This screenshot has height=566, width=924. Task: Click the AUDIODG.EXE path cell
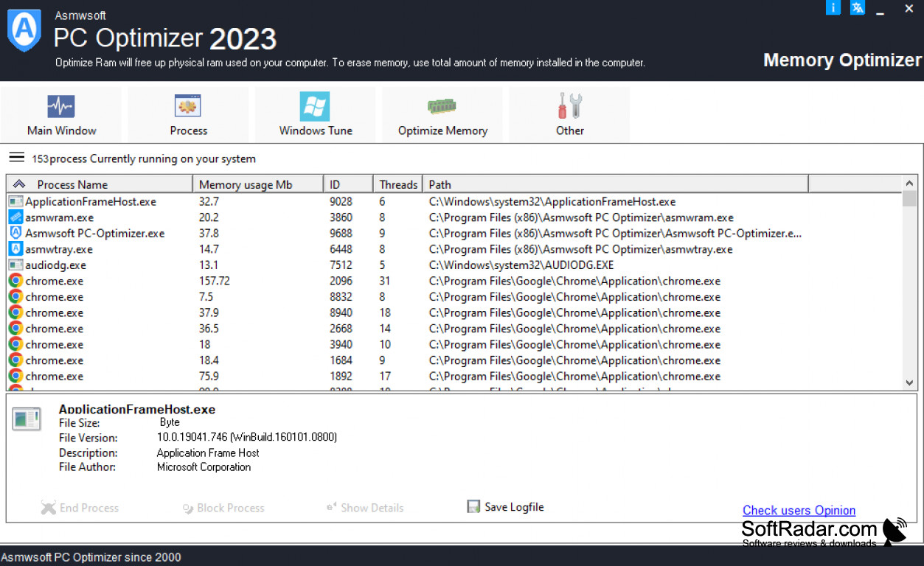tap(521, 265)
